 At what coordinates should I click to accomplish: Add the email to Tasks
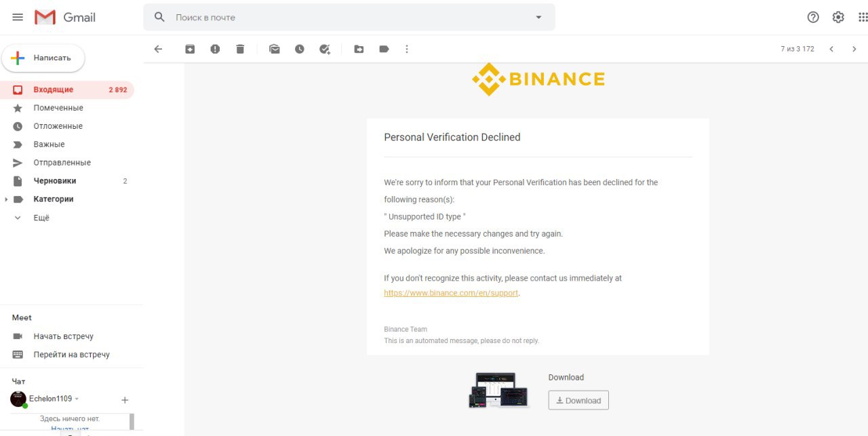[325, 49]
